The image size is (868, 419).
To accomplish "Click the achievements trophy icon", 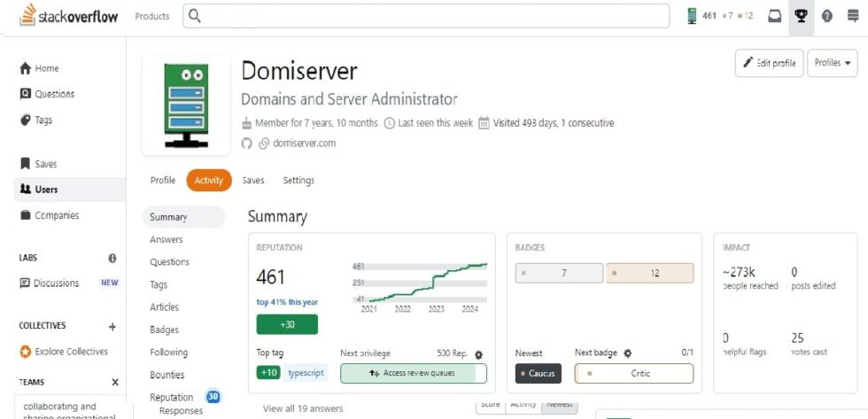I will [801, 16].
